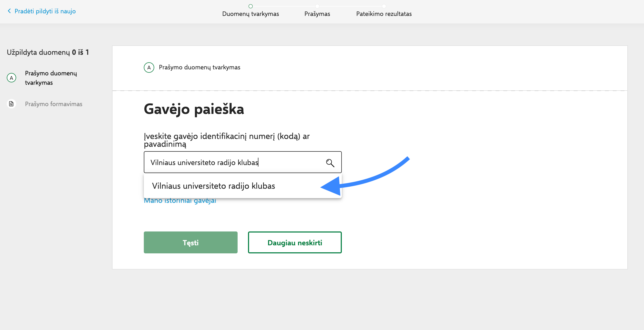Click the document icon by Prašymo formavimas
Image resolution: width=644 pixels, height=330 pixels.
click(x=11, y=104)
